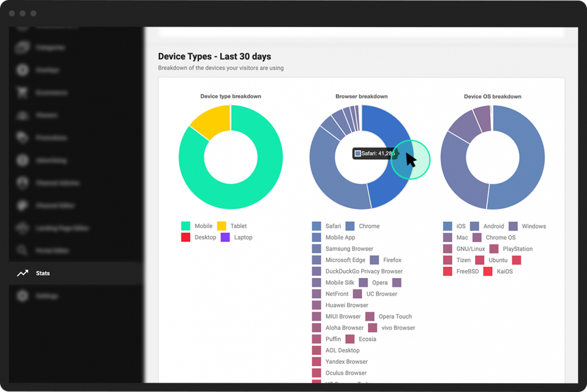
Task: Toggle the purple Laptop legend swatch
Action: [x=225, y=237]
